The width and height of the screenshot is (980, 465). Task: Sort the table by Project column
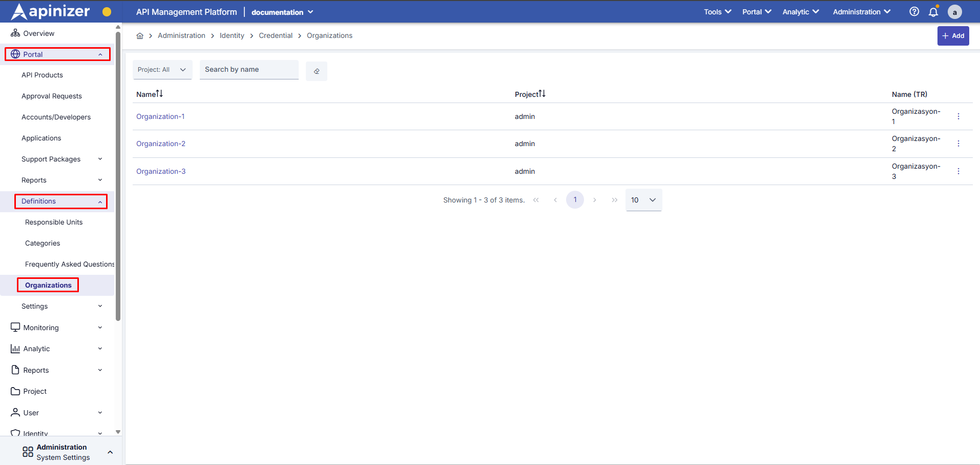tap(530, 94)
